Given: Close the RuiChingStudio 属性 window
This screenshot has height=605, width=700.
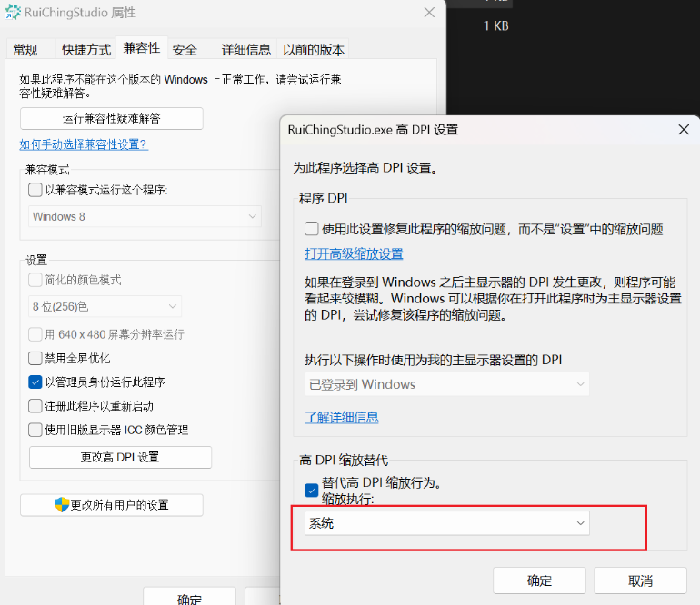Looking at the screenshot, I should [429, 13].
